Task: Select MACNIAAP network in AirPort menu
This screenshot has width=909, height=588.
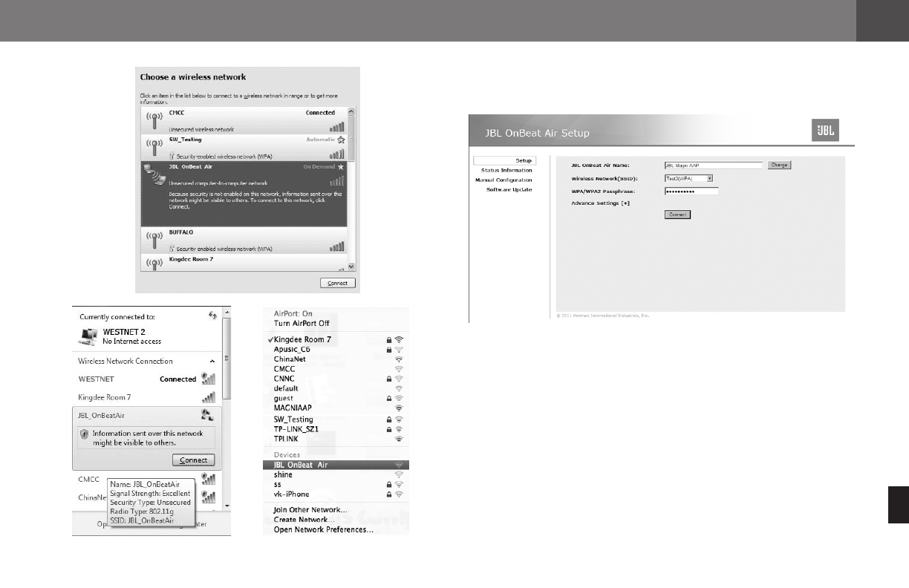Action: tap(336, 408)
